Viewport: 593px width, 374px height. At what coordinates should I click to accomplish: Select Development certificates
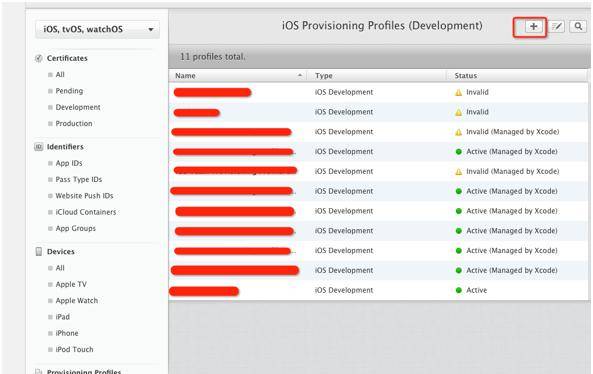click(x=78, y=107)
